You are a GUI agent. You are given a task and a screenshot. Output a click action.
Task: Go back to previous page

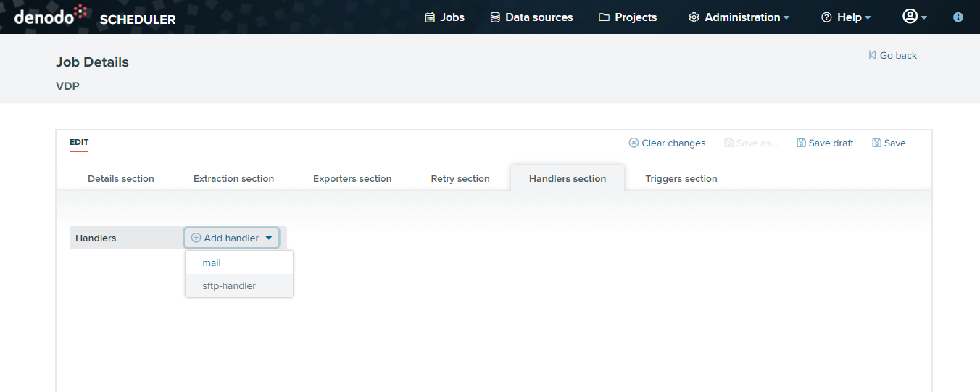pos(892,55)
